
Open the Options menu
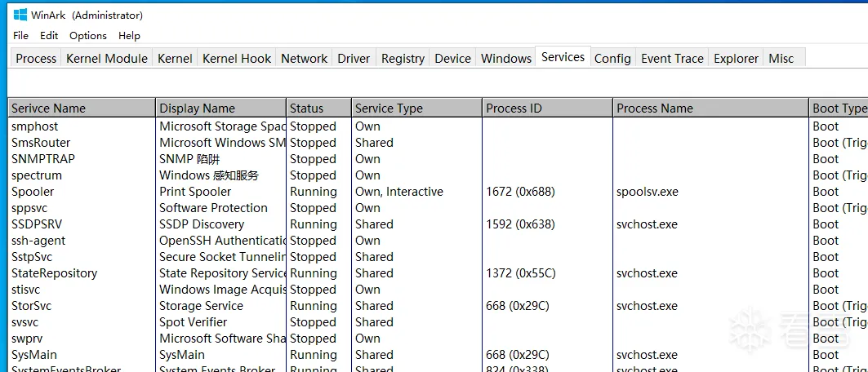click(88, 36)
